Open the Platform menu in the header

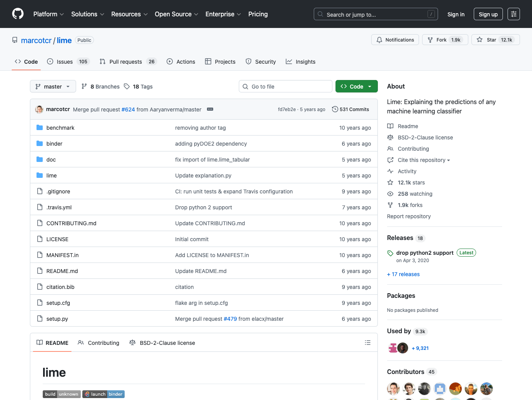point(49,14)
